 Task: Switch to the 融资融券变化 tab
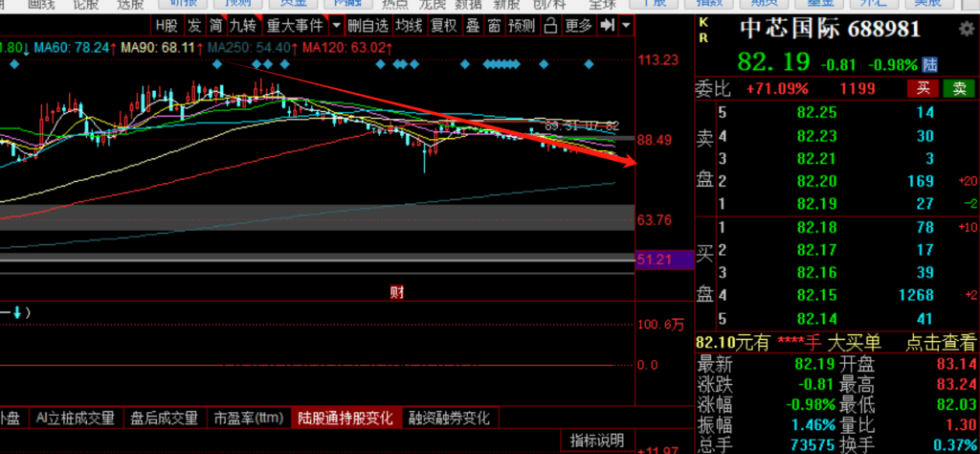click(448, 418)
